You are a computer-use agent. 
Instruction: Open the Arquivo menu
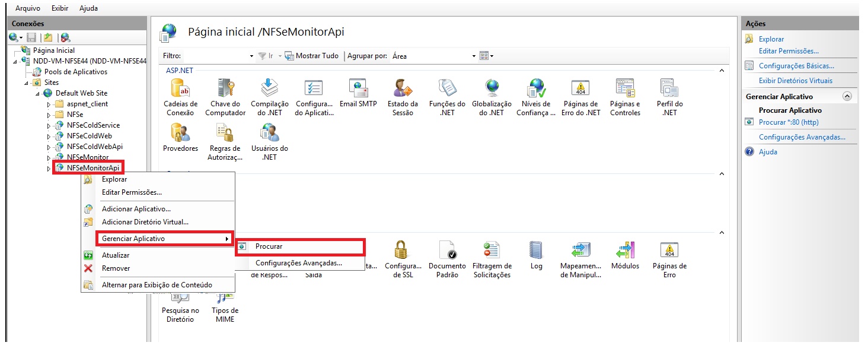(x=28, y=8)
